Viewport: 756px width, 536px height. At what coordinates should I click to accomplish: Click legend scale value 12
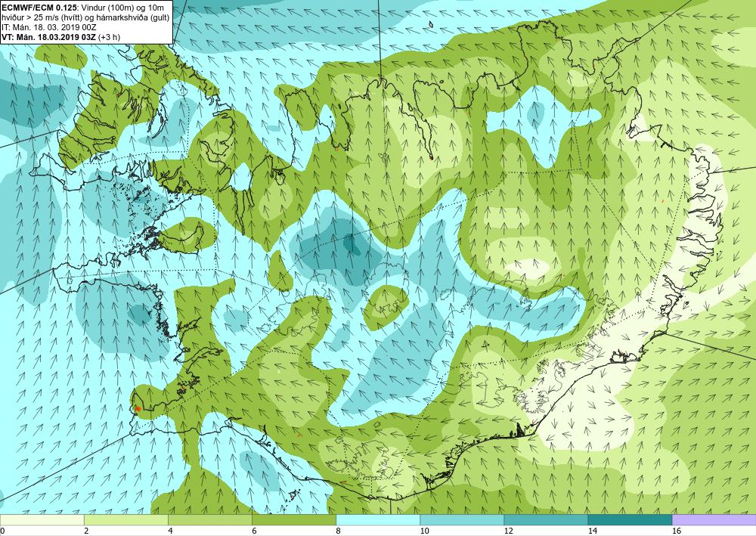(x=508, y=531)
